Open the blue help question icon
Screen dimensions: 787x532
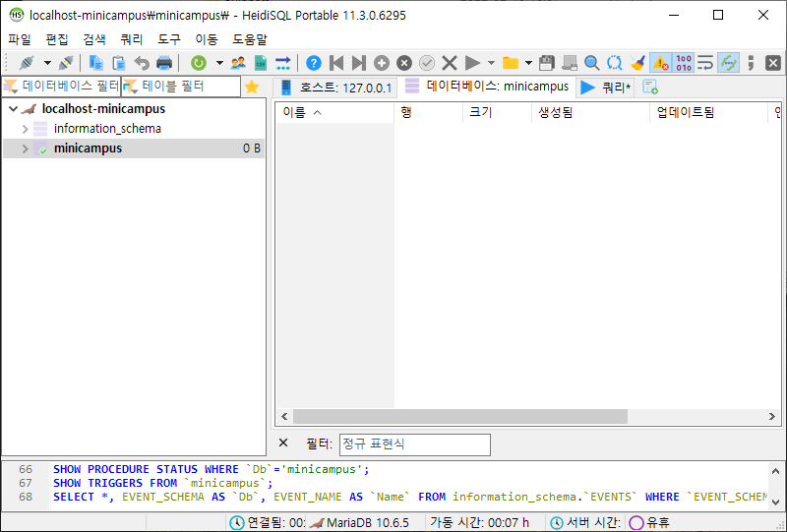tap(314, 63)
